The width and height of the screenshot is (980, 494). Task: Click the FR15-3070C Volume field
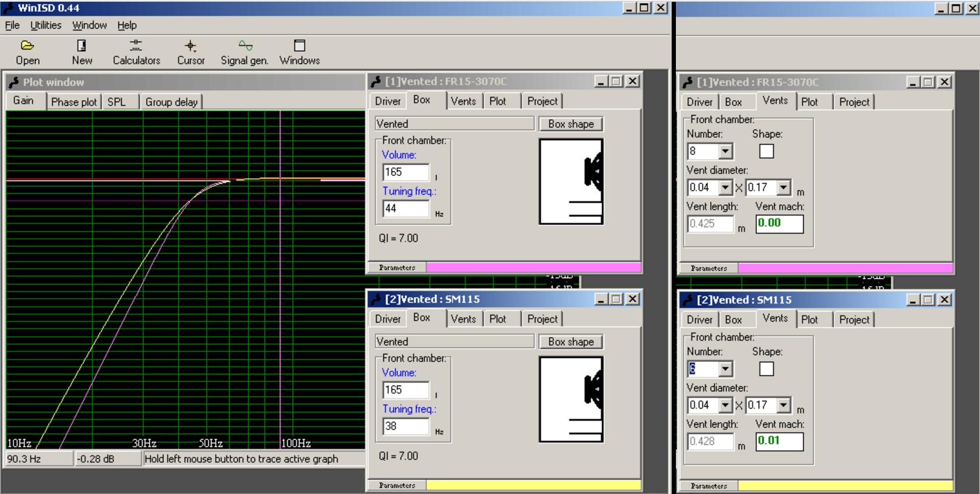tap(406, 172)
